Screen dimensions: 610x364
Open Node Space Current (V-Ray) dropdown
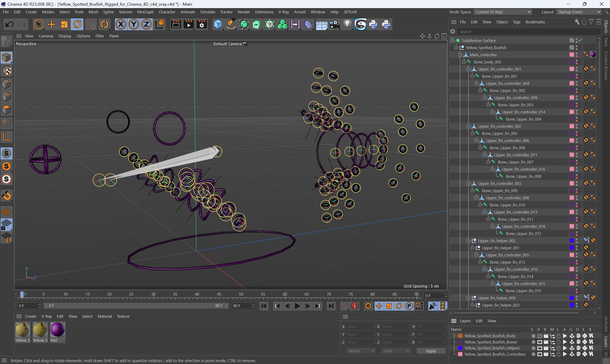[503, 12]
